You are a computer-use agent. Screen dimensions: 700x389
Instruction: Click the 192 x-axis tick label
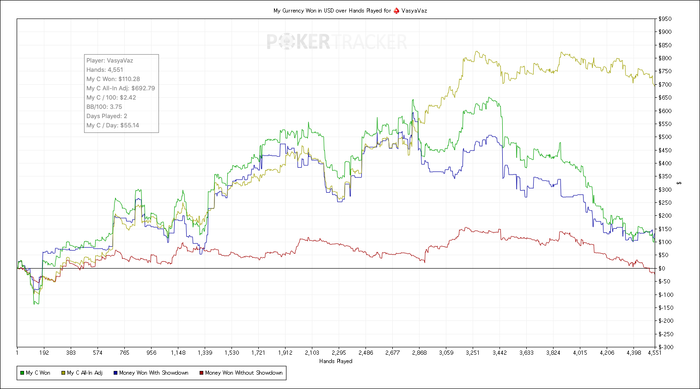44,353
